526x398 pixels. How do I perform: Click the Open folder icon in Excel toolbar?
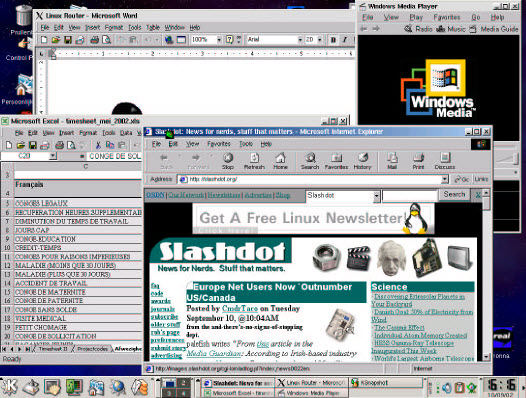tap(21, 145)
